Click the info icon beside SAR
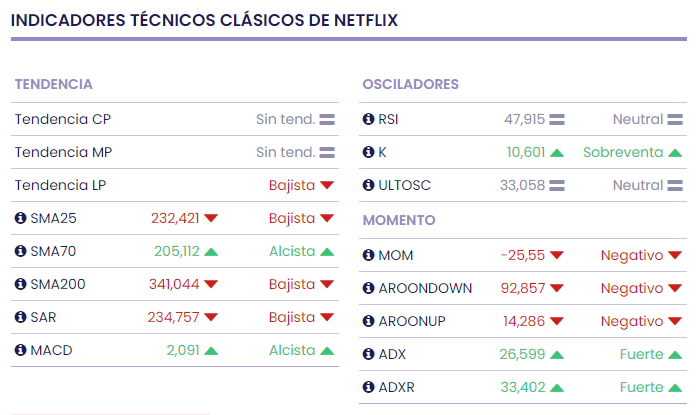Viewport: 697px width, 415px height. coord(20,317)
